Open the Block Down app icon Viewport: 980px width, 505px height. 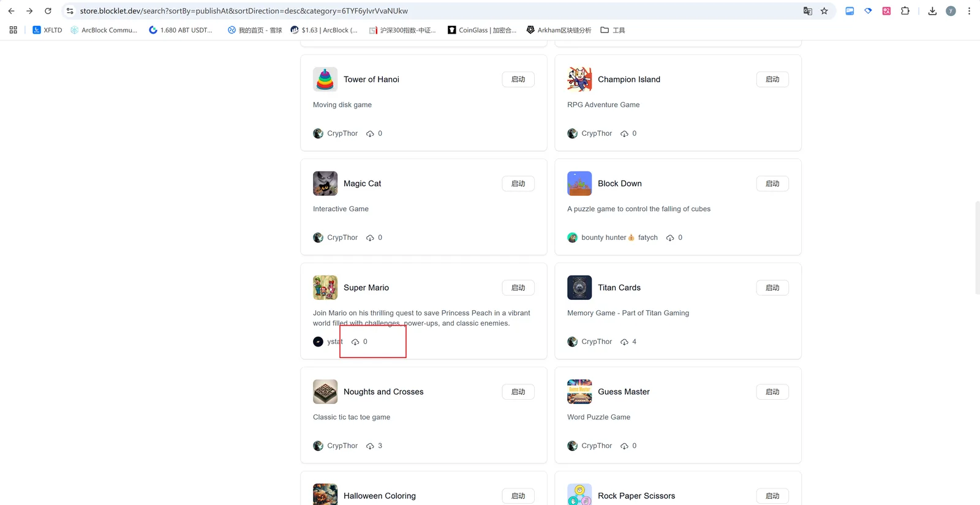click(x=579, y=184)
